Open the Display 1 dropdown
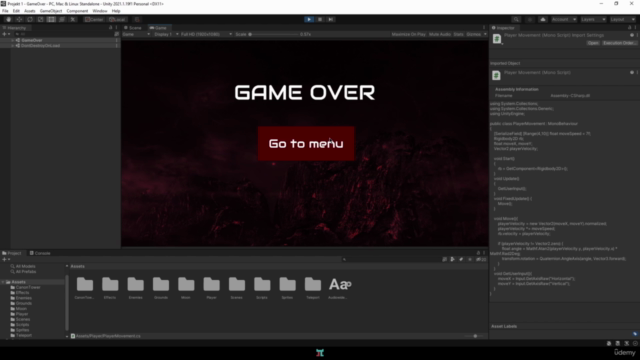Image resolution: width=640 pixels, height=360 pixels. [x=166, y=34]
